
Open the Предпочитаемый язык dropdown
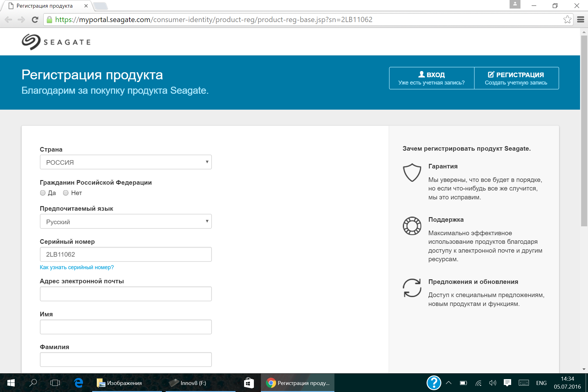126,221
